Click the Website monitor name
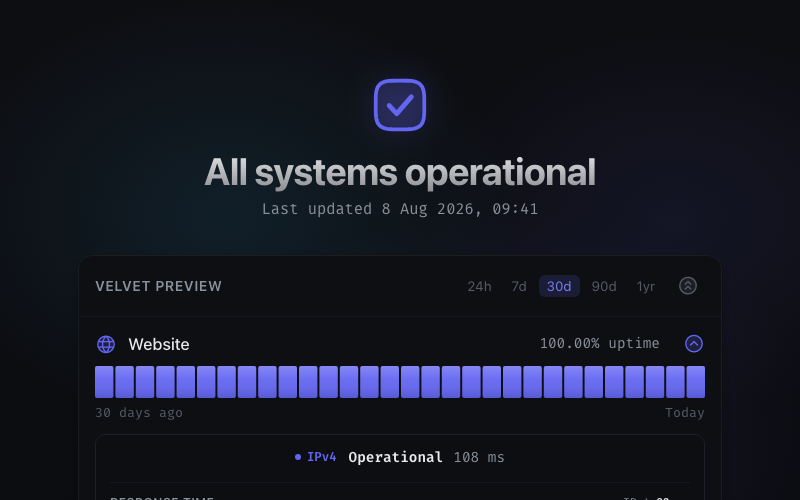The height and width of the screenshot is (500, 800). (x=159, y=344)
